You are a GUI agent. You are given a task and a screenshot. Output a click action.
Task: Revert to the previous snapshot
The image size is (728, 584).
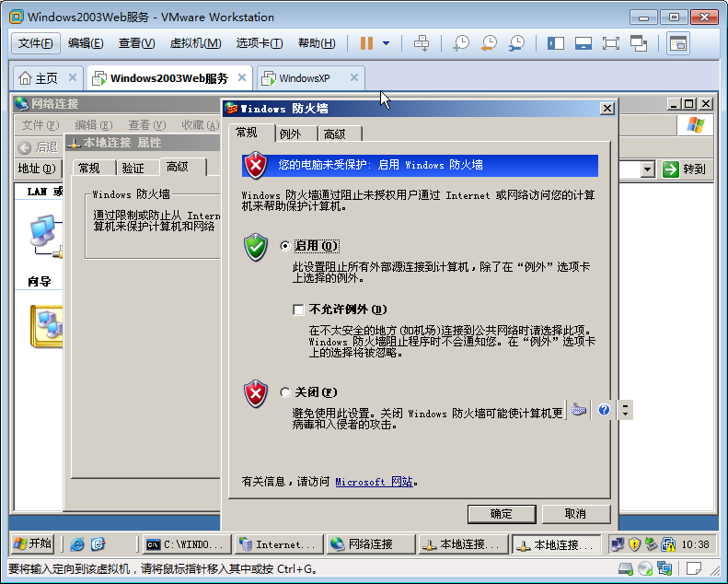click(489, 43)
